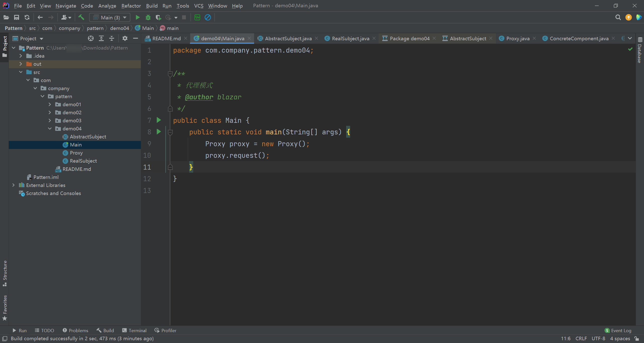Viewport: 644px width, 343px height.
Task: Expand the demo01 package folder
Action: pos(50,104)
